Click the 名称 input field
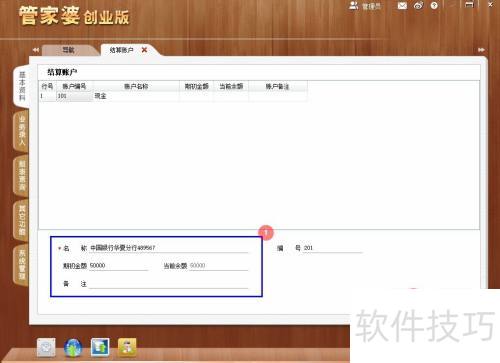This screenshot has height=363, width=500. pos(169,248)
